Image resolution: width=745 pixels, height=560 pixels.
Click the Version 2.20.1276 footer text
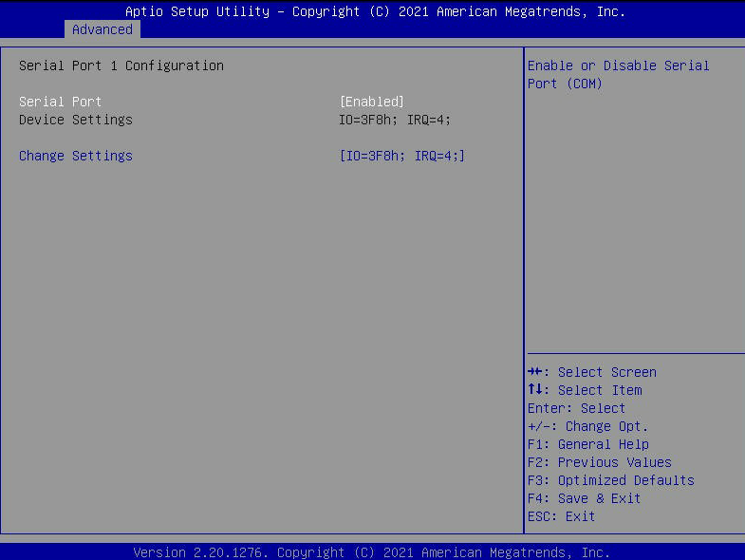click(x=372, y=551)
